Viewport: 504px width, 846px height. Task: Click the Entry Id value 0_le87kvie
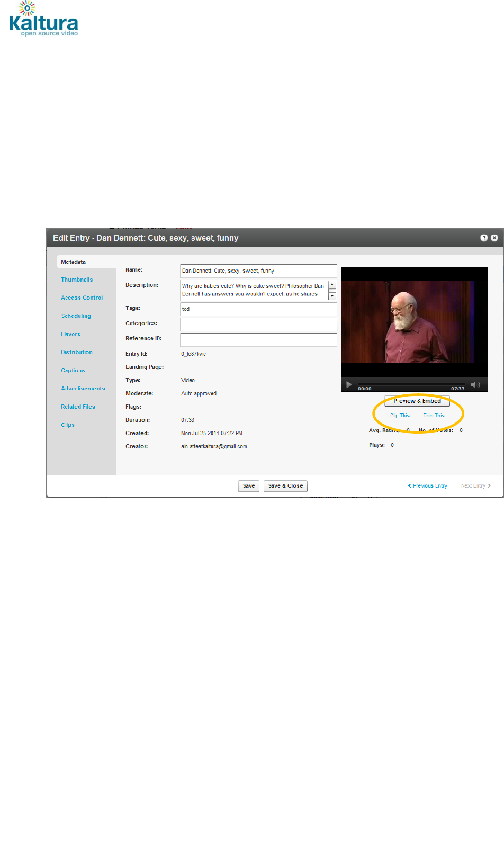coord(194,354)
